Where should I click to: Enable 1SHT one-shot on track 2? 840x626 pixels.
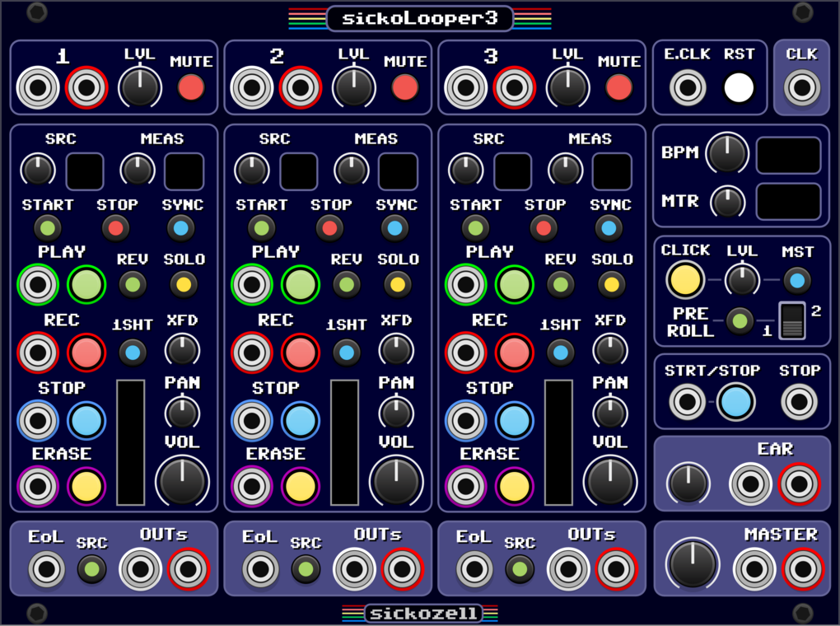coord(347,353)
